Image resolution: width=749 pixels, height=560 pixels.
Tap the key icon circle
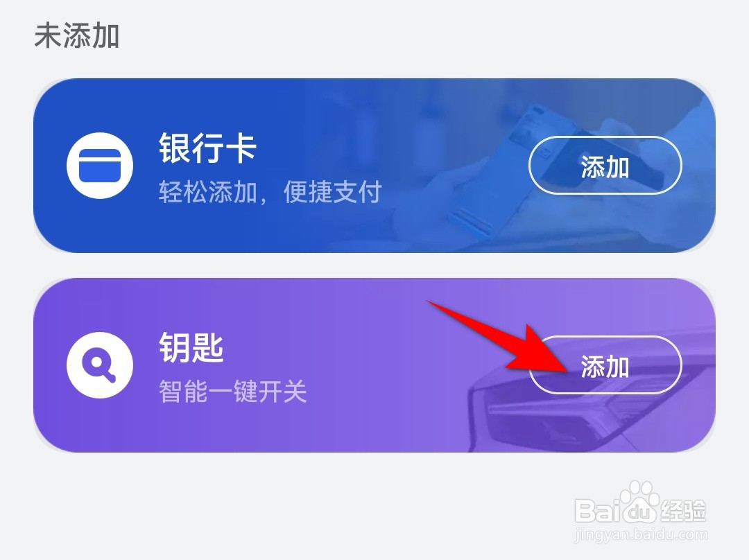click(100, 365)
